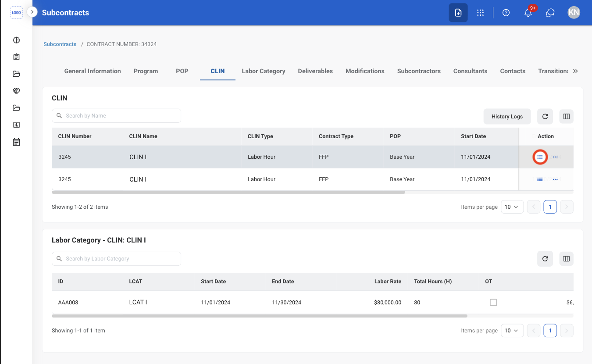Open column settings for Labor Category table
This screenshot has width=592, height=364.
tap(566, 259)
